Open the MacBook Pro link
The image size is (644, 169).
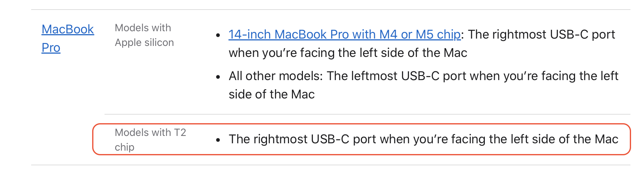click(67, 38)
